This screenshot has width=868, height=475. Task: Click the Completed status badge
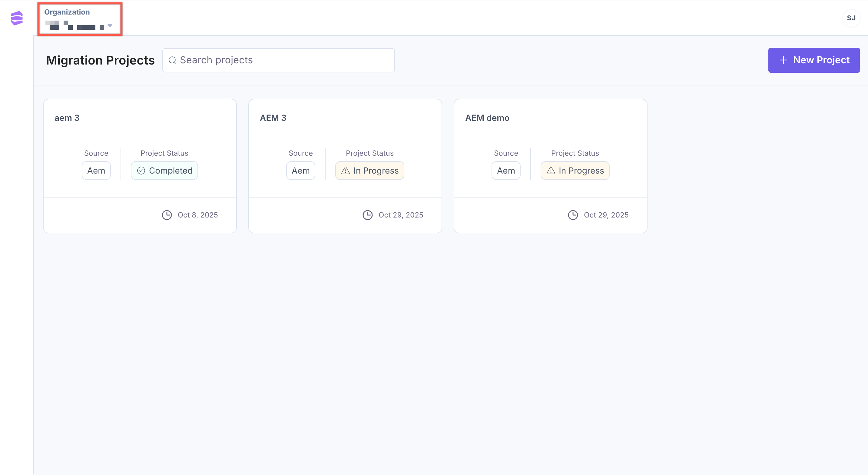(x=164, y=171)
